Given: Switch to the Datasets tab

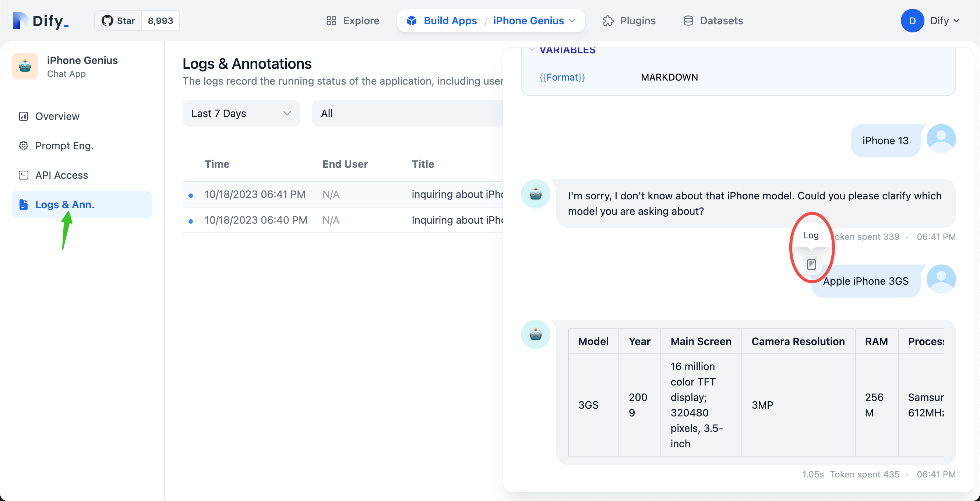Looking at the screenshot, I should click(713, 21).
